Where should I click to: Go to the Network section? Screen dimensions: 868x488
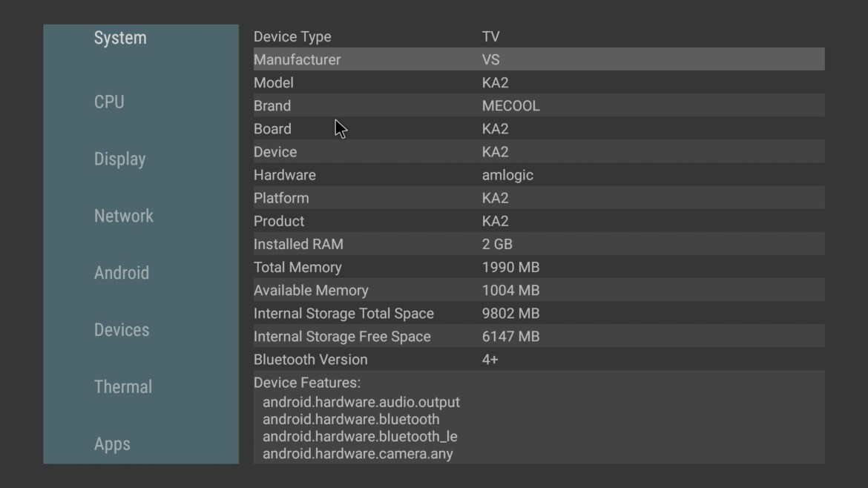[123, 216]
